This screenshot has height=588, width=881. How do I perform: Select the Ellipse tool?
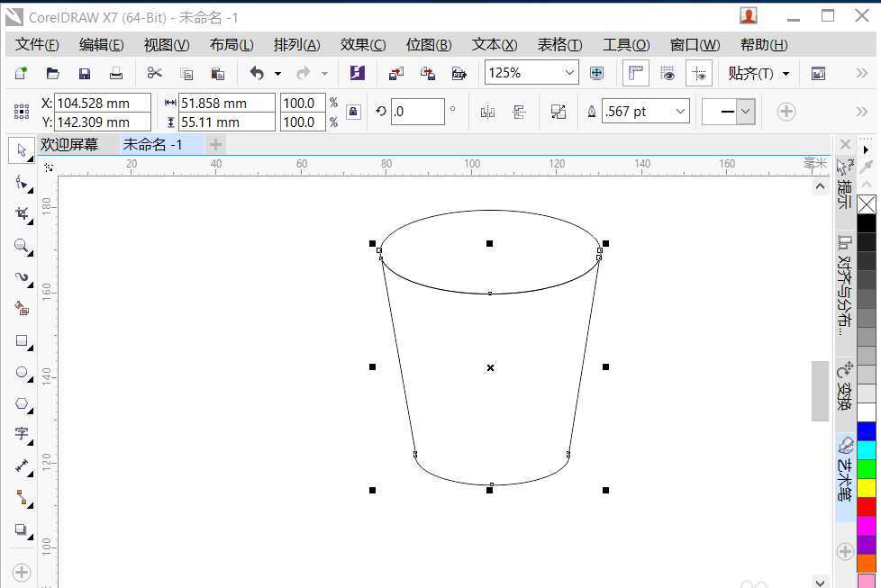pos(22,372)
